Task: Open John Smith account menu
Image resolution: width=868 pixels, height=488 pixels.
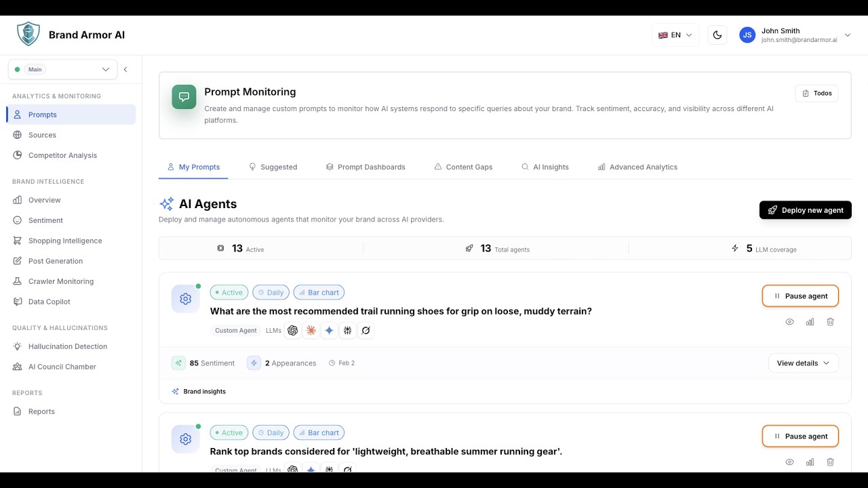Action: pyautogui.click(x=795, y=35)
